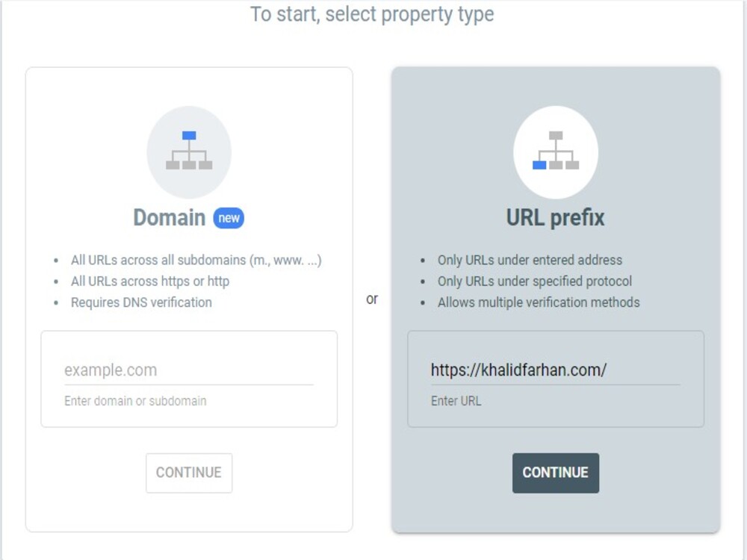Image resolution: width=747 pixels, height=560 pixels.
Task: Click the example.com domain input underline
Action: click(x=189, y=382)
